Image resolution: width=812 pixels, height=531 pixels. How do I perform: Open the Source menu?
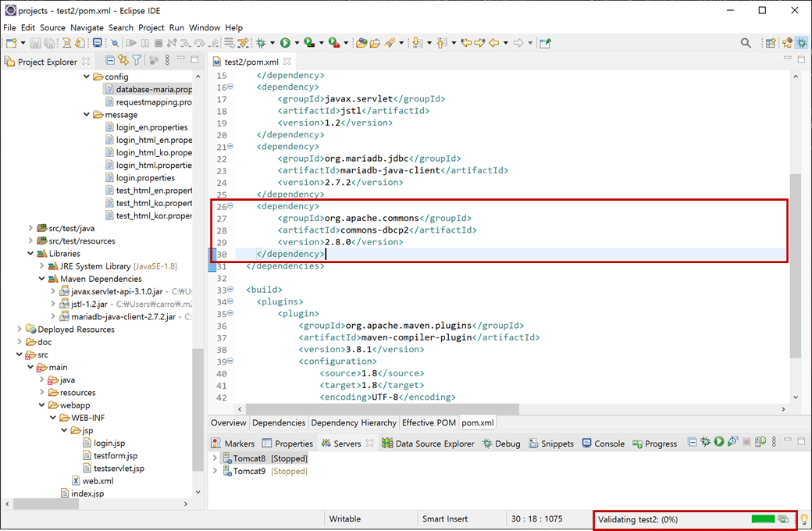pyautogui.click(x=52, y=27)
